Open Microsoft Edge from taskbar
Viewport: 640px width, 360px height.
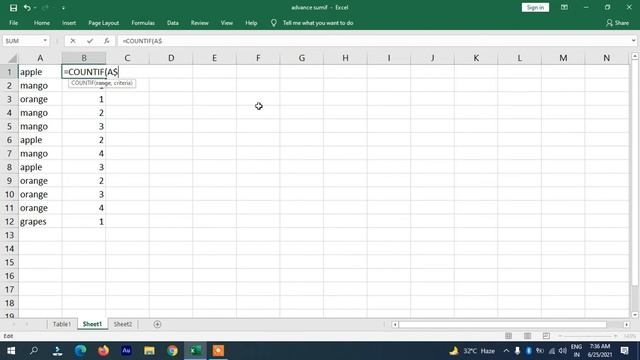pyautogui.click(x=80, y=351)
